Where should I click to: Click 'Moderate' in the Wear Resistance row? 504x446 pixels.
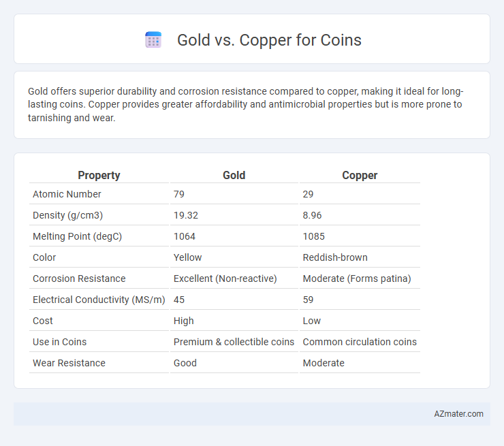coord(324,363)
